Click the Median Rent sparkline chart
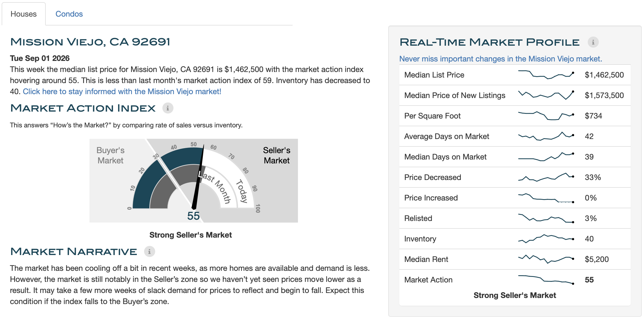 [x=546, y=259]
